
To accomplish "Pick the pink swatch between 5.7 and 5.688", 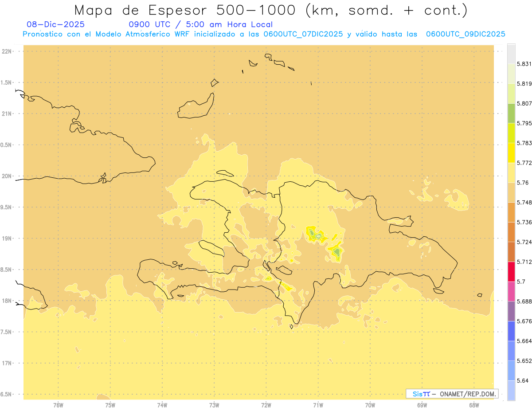I will (x=511, y=291).
